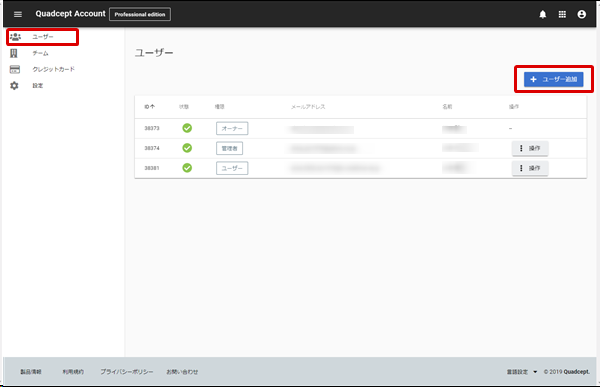Image resolution: width=600 pixels, height=387 pixels.
Task: Click the green status check for 38374
Action: pos(187,148)
